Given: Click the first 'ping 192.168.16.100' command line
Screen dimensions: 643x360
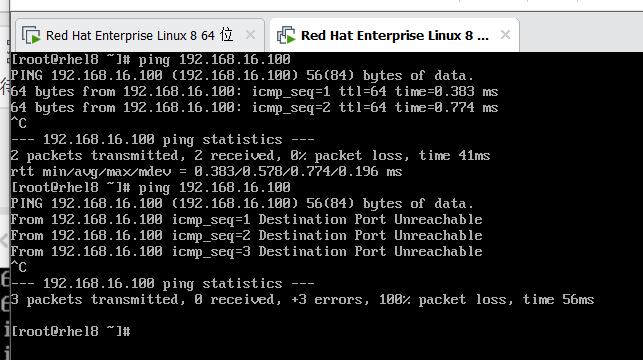Looking at the screenshot, I should tap(150, 59).
